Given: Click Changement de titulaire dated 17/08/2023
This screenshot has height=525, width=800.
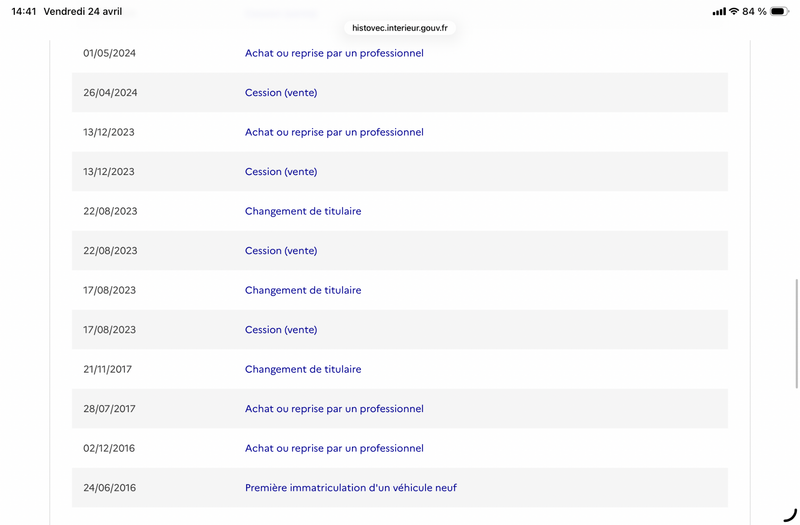Looking at the screenshot, I should pyautogui.click(x=303, y=290).
